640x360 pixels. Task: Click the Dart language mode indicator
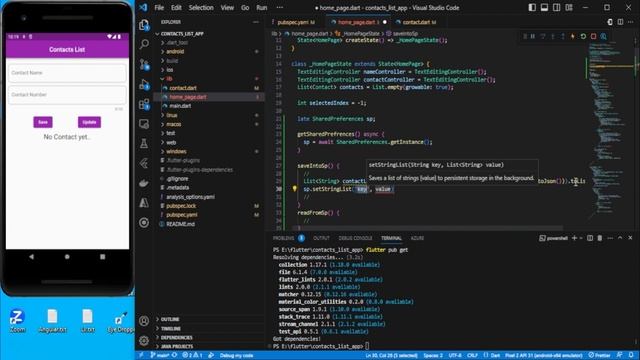[x=495, y=355]
